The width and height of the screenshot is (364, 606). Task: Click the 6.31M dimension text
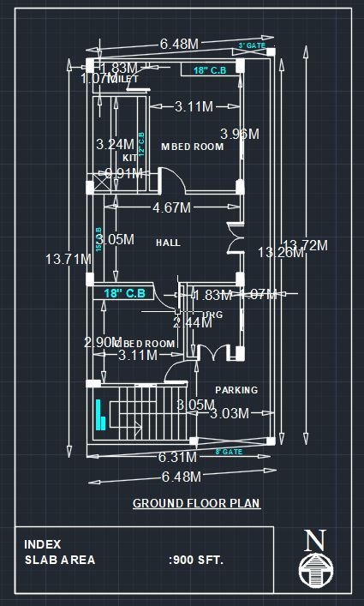point(177,457)
